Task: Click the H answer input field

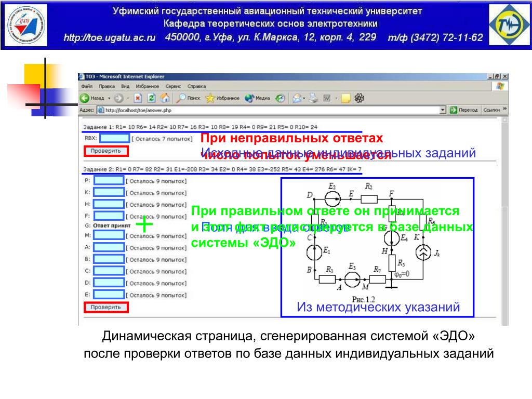Action: (109, 204)
